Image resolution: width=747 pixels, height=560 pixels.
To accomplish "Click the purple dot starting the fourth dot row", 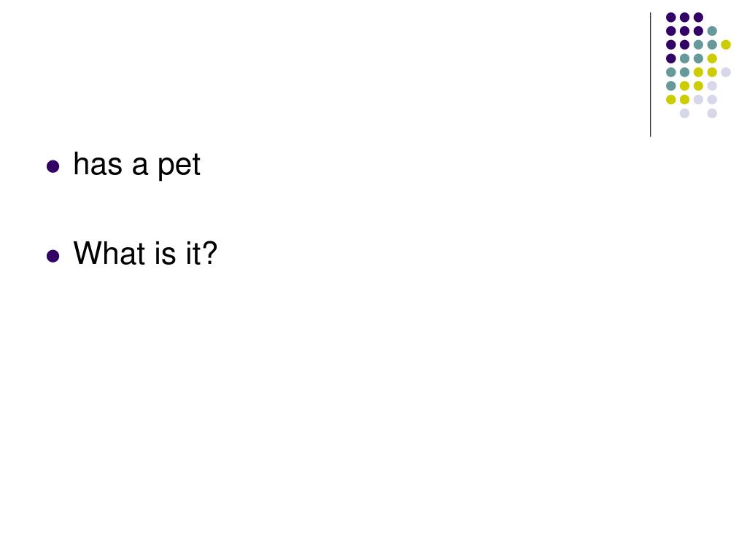I will coord(671,58).
